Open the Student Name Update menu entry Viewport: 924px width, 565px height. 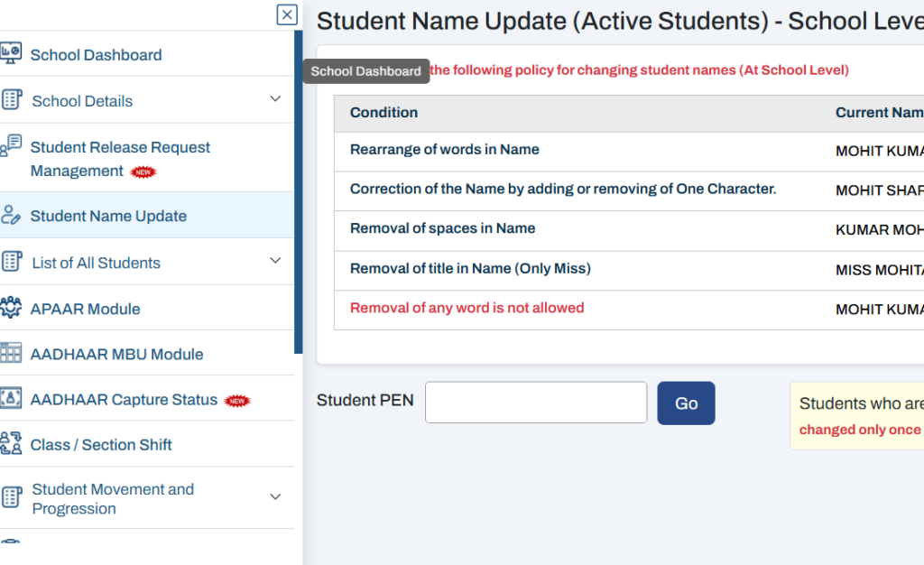[x=108, y=215]
